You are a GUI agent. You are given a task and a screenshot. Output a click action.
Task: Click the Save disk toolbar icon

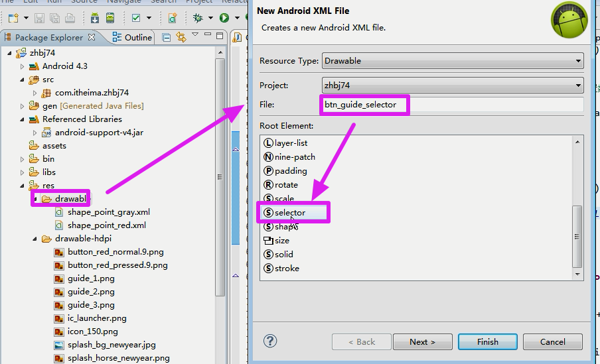pos(39,18)
